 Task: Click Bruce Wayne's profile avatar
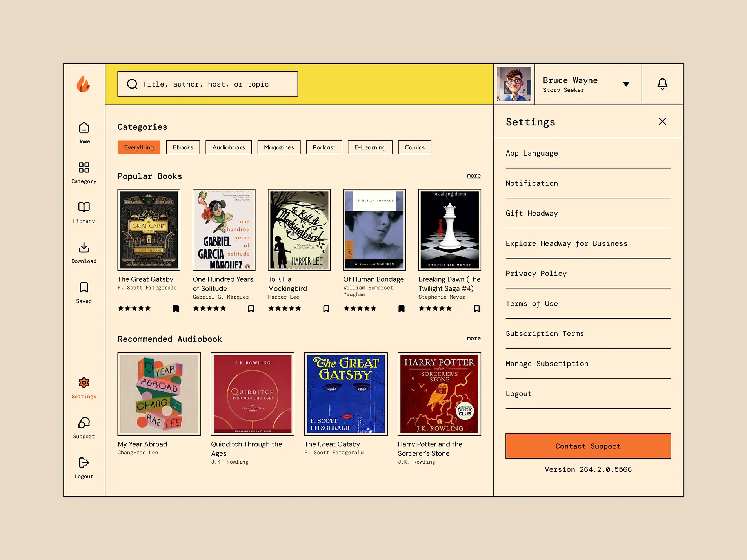(x=514, y=84)
